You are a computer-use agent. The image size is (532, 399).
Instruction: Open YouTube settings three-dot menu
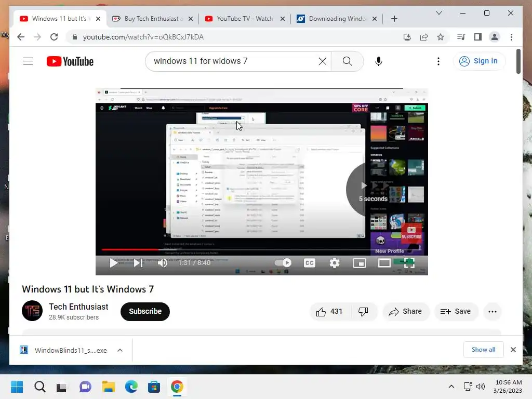coord(438,61)
